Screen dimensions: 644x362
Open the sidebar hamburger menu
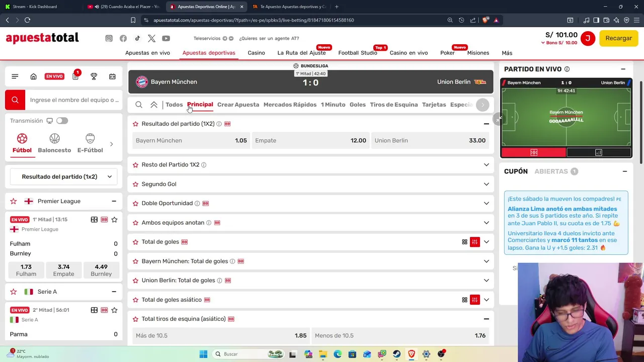point(15,76)
